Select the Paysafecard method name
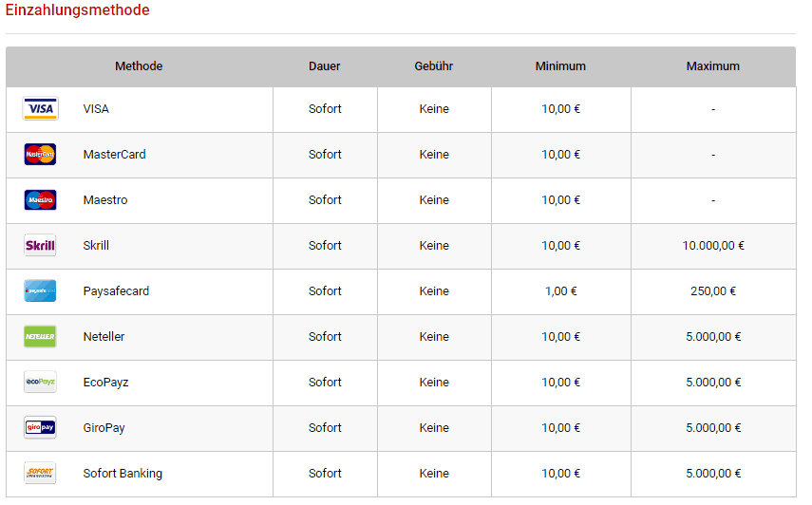The image size is (812, 505). (x=116, y=291)
